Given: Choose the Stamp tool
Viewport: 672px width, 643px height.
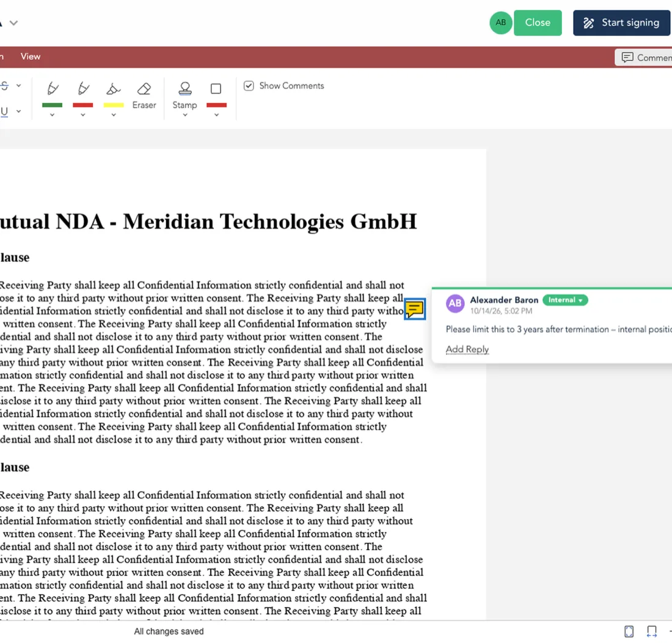Looking at the screenshot, I should click(x=184, y=95).
